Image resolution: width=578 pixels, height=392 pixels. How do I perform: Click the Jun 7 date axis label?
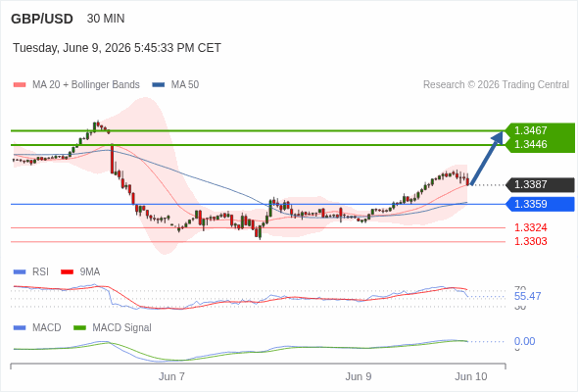171,377
